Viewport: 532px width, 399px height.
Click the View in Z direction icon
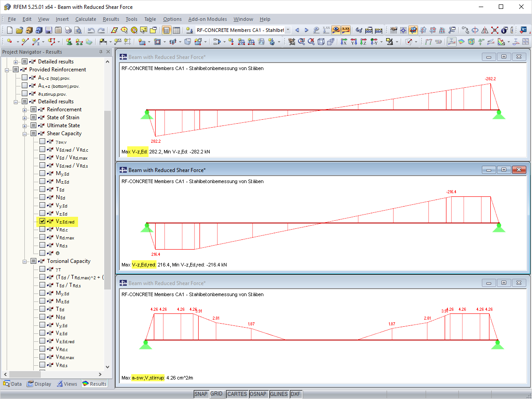tap(364, 42)
